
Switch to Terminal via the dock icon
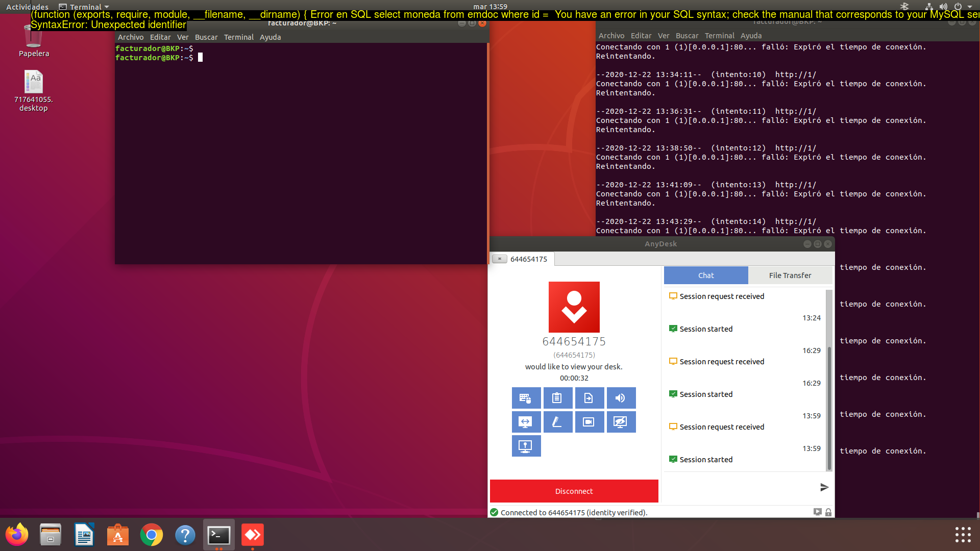coord(219,535)
